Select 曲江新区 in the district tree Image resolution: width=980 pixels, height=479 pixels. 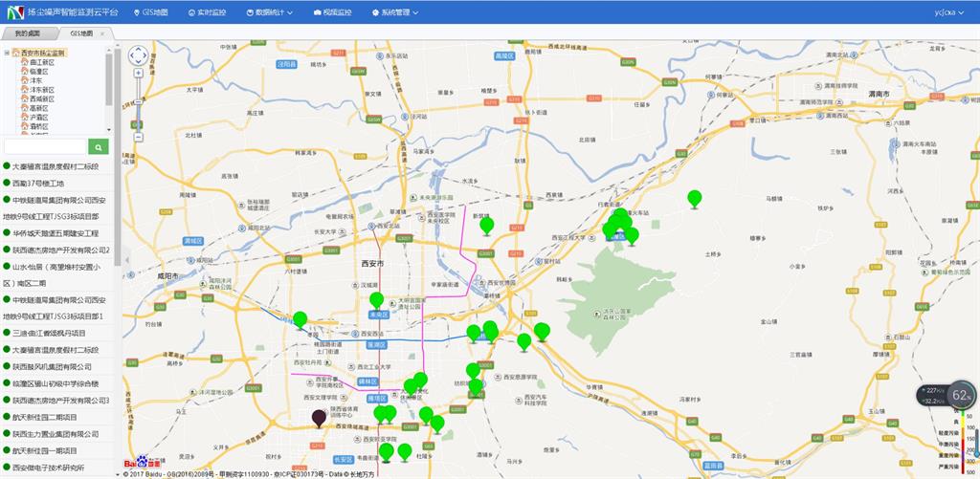42,62
